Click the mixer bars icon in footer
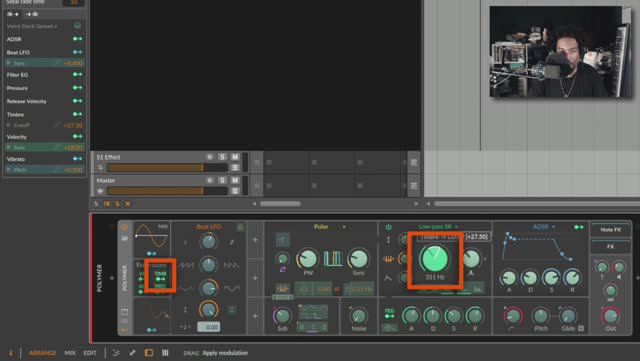640x361 pixels. (165, 352)
